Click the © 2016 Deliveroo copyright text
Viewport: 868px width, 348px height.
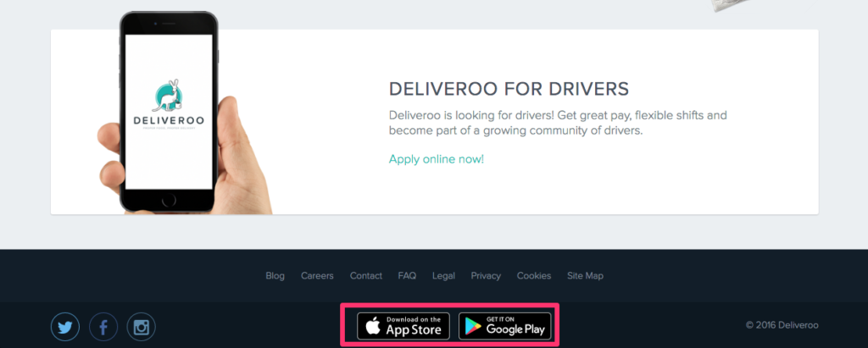point(782,325)
